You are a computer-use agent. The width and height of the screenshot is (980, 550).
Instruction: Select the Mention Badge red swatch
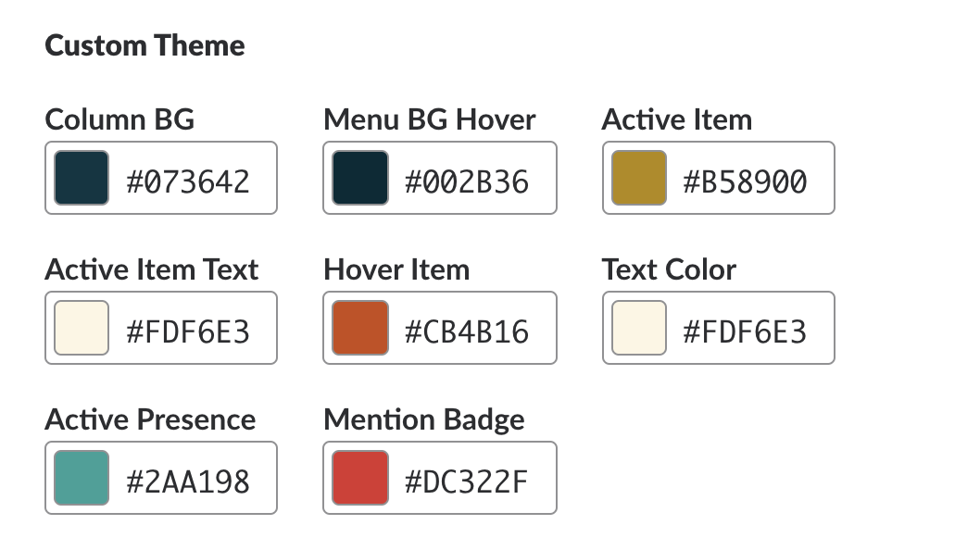click(x=360, y=478)
